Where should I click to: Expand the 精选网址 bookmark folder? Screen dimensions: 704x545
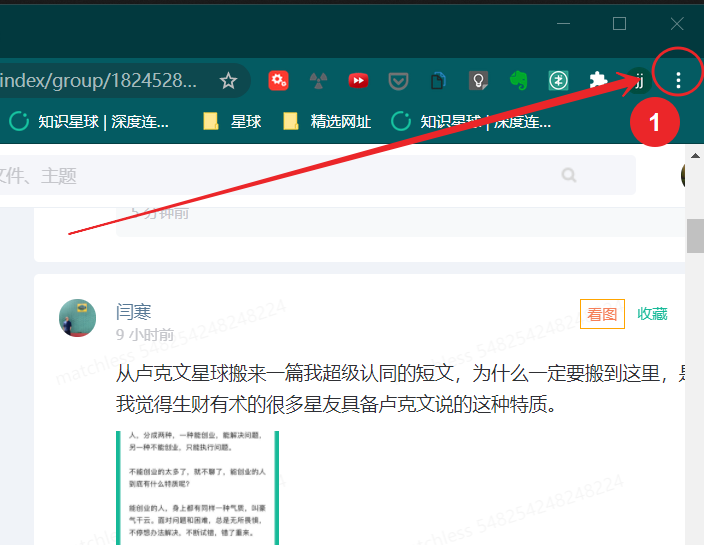(x=327, y=122)
